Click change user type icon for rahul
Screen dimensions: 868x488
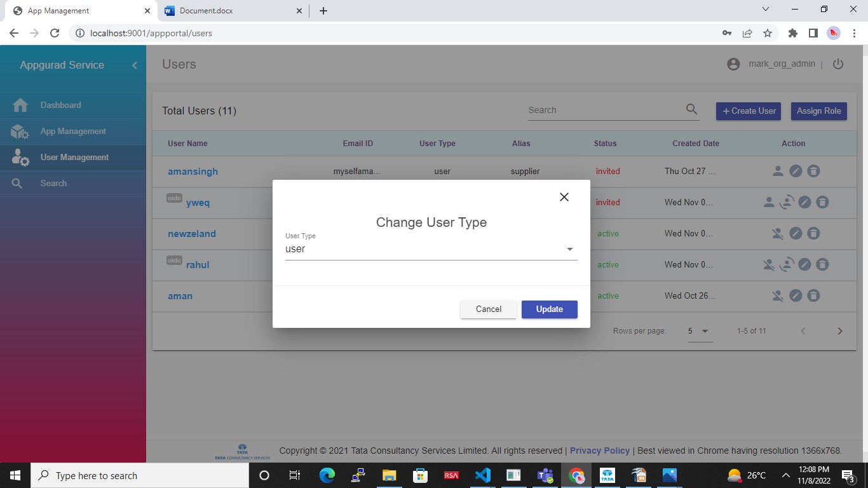(787, 264)
